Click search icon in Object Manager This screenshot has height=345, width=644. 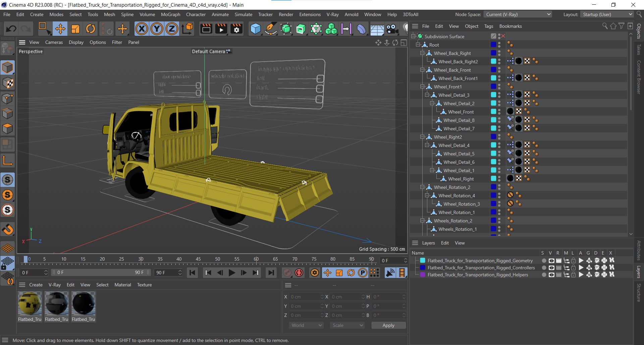[605, 26]
